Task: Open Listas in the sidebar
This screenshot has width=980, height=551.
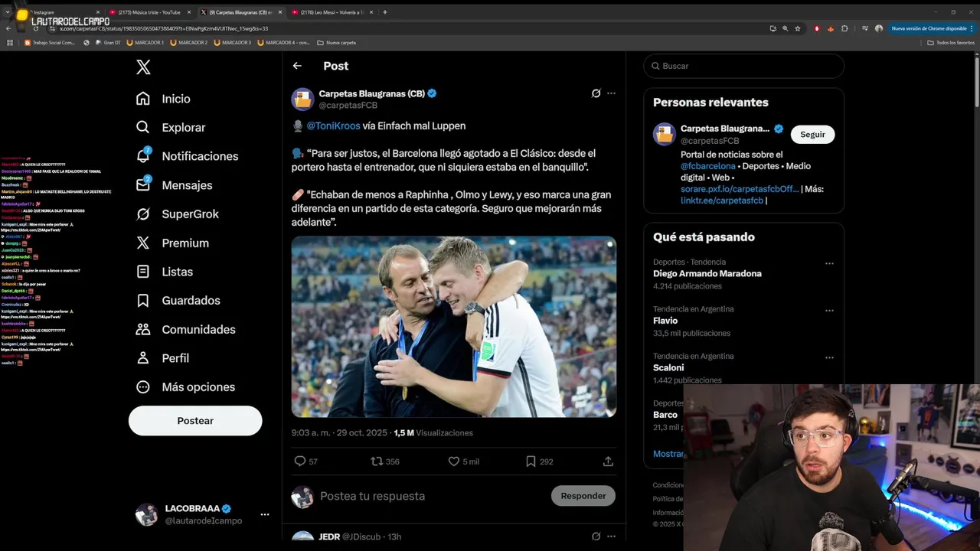Action: [164, 272]
